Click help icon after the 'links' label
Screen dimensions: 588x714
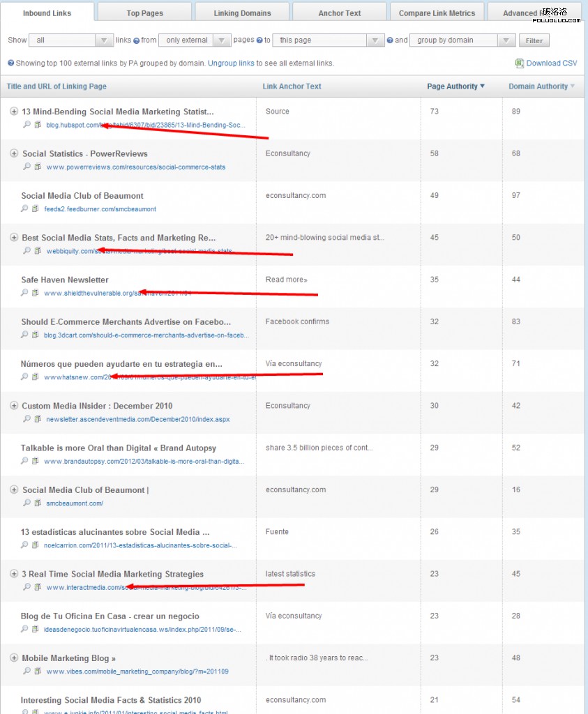point(136,41)
